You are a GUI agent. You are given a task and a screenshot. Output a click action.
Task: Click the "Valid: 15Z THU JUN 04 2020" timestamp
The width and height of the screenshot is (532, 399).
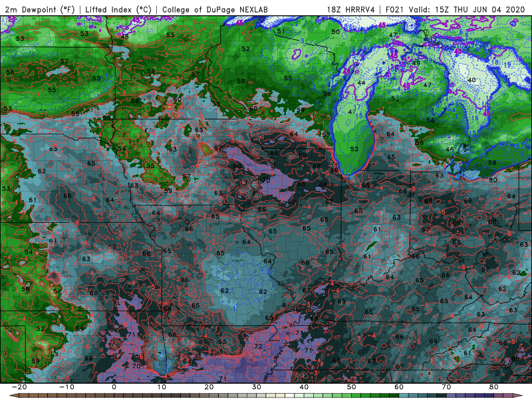pos(467,9)
